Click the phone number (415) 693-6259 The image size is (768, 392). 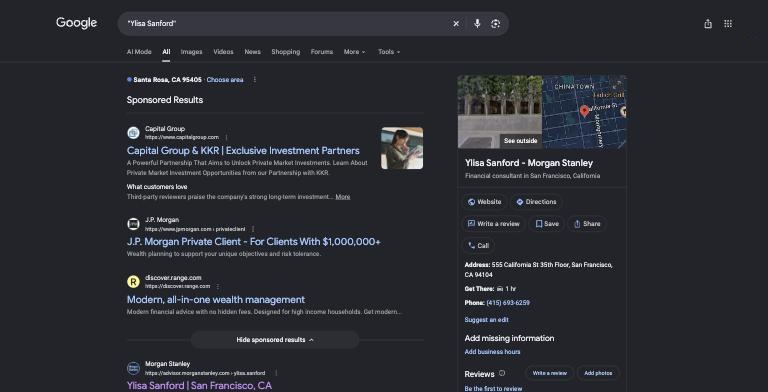click(508, 303)
